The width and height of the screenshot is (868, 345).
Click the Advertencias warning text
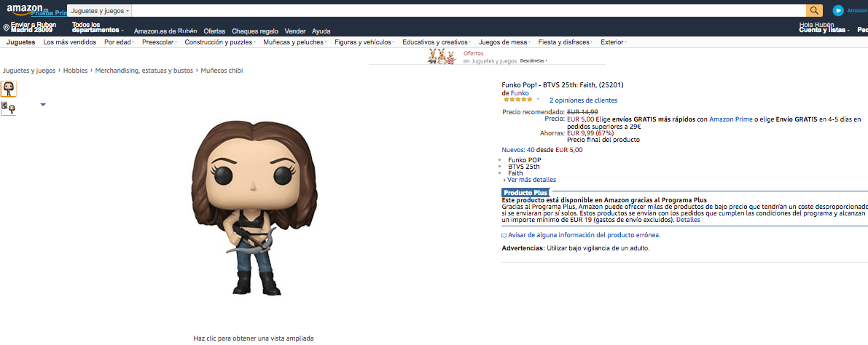coord(575,248)
